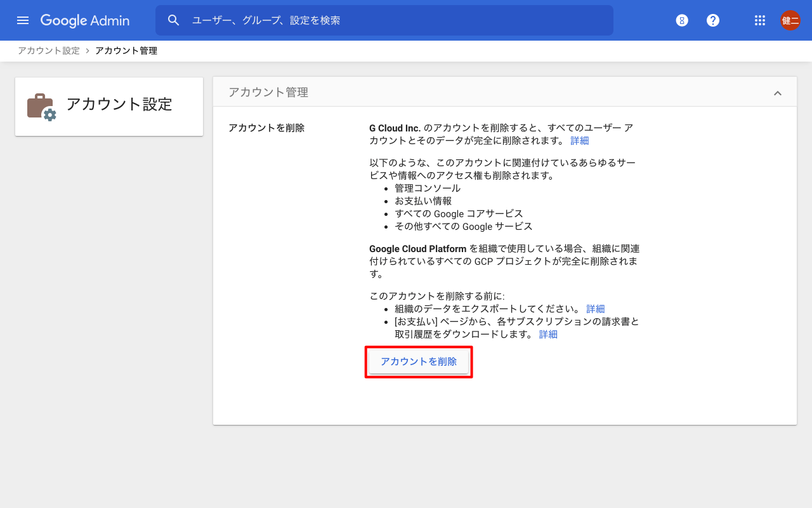The image size is (812, 508).
Task: Click the アカウント管理 panel header
Action: pos(505,92)
